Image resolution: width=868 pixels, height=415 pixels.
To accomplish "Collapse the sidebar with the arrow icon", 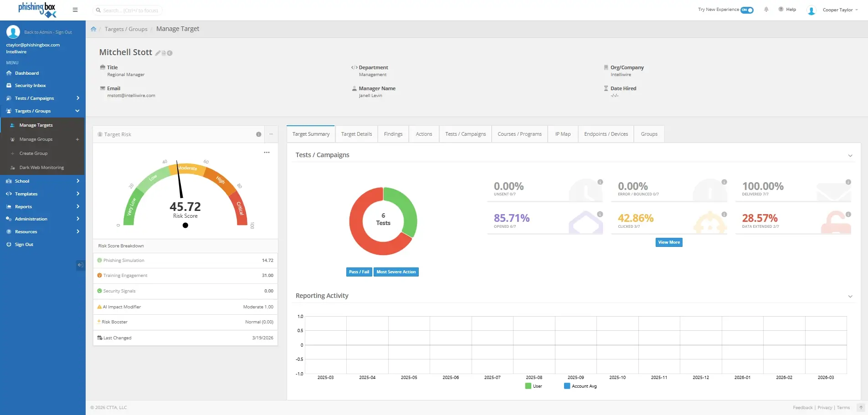I will click(x=80, y=265).
